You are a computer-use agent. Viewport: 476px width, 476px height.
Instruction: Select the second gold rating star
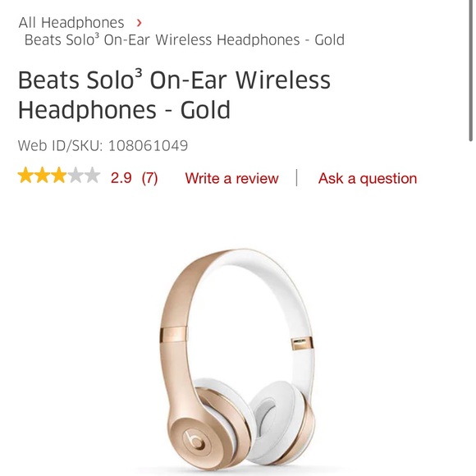(x=42, y=176)
